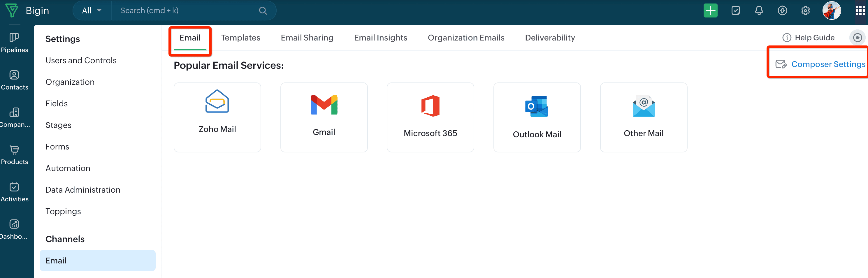Viewport: 868px width, 278px height.
Task: Open the Products module icon
Action: [14, 149]
